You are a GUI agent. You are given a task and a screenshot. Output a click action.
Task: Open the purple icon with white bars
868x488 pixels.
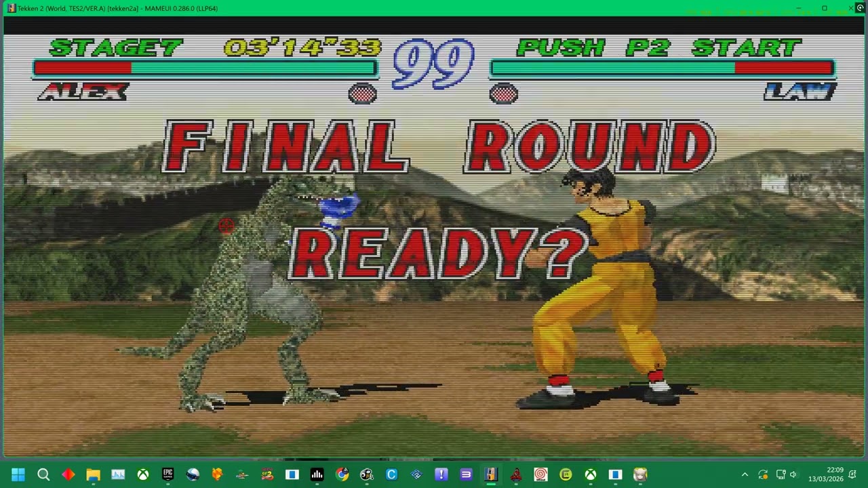[x=466, y=474]
